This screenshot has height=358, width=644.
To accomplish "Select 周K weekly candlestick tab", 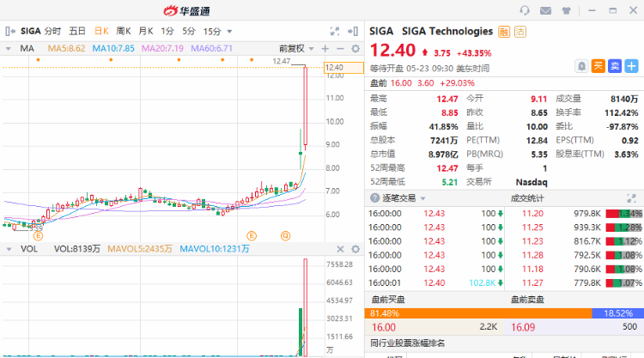I will click(x=124, y=31).
